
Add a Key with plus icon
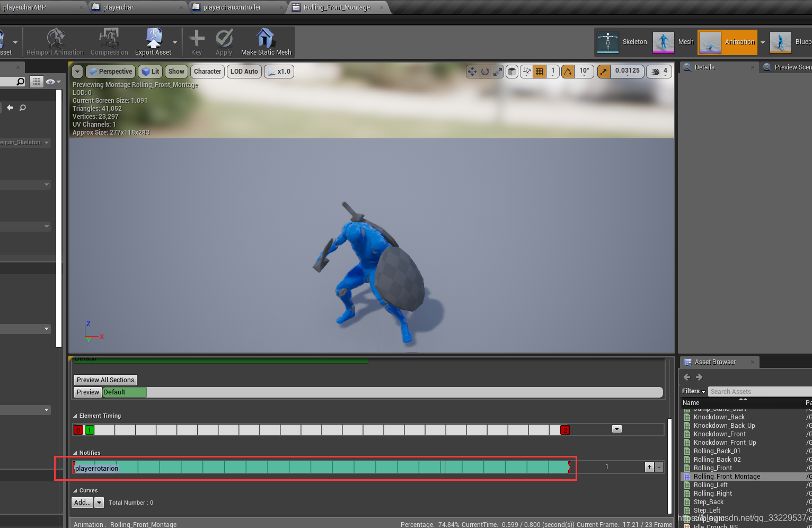point(197,38)
